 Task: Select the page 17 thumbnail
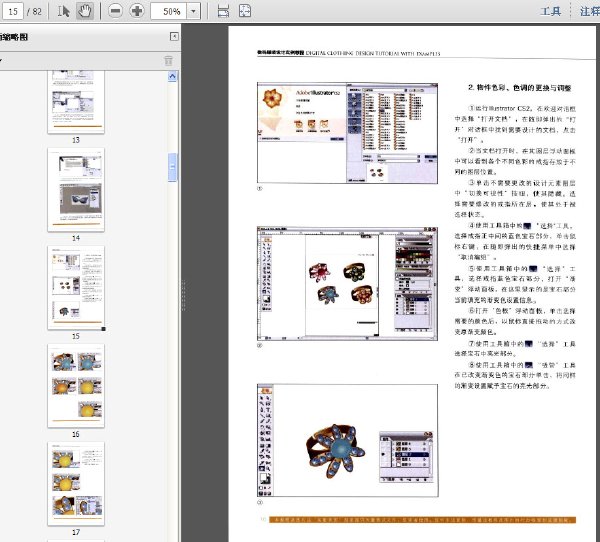point(76,484)
